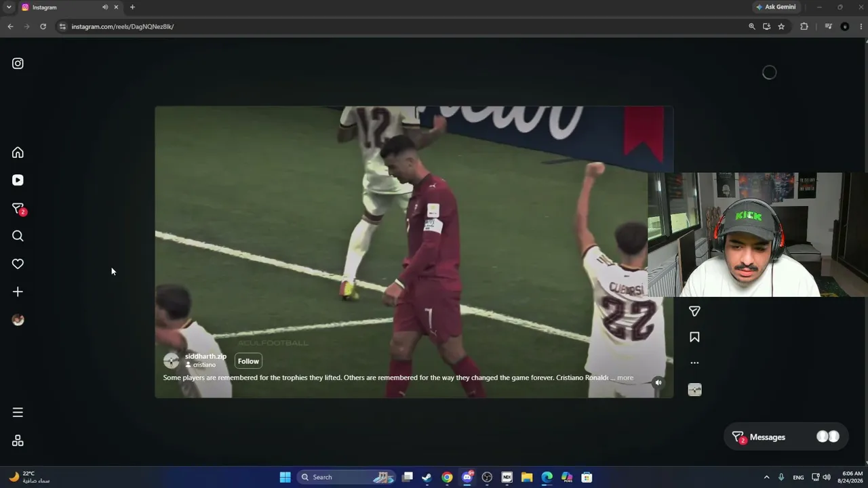The image size is (868, 488).
Task: Open the Chrome three-dot menu
Action: tap(860, 26)
